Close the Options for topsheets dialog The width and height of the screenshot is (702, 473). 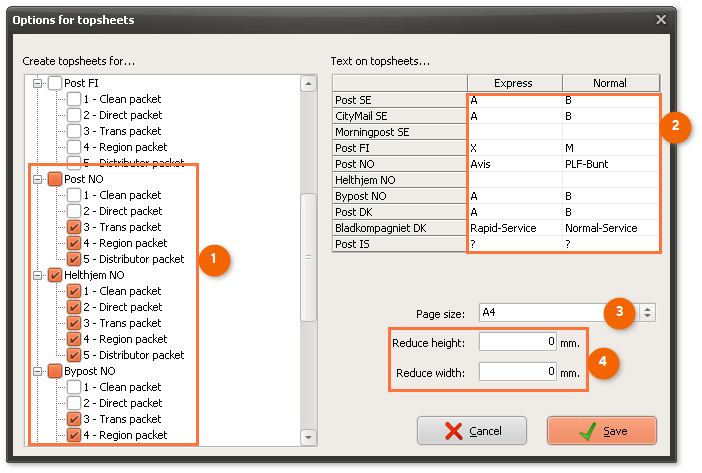[x=661, y=20]
